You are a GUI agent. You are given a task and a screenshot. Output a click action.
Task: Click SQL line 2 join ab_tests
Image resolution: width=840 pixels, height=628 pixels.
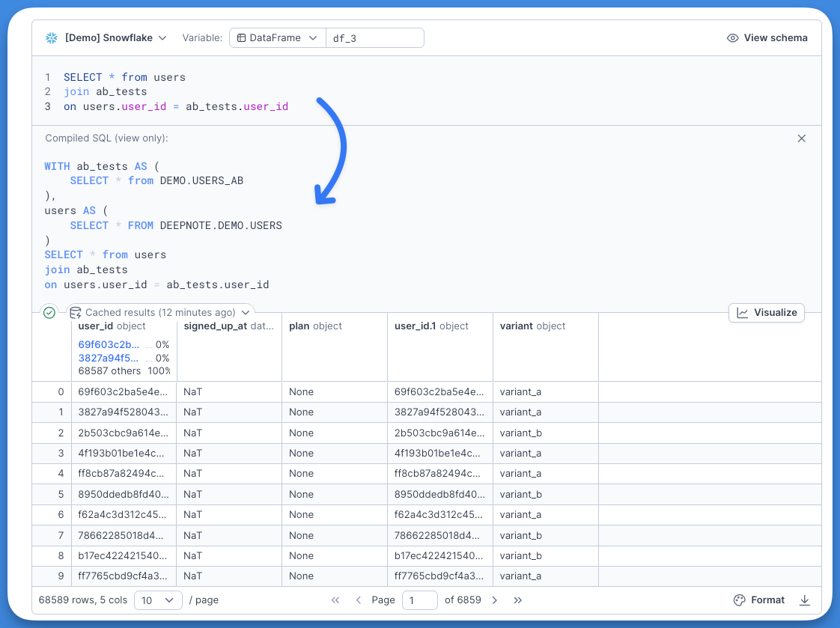(x=105, y=91)
